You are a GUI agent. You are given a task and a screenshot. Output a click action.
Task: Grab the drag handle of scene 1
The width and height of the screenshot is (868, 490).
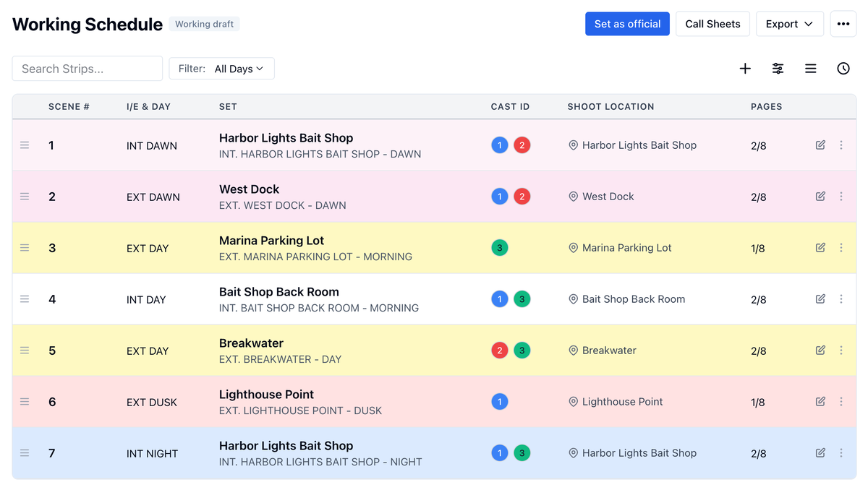25,145
